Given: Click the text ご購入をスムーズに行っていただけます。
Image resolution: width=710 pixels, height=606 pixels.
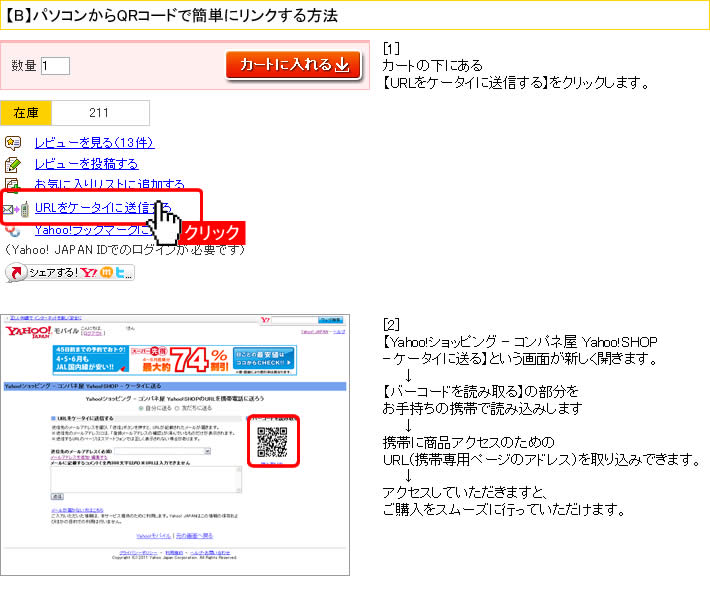Looking at the screenshot, I should (x=504, y=510).
